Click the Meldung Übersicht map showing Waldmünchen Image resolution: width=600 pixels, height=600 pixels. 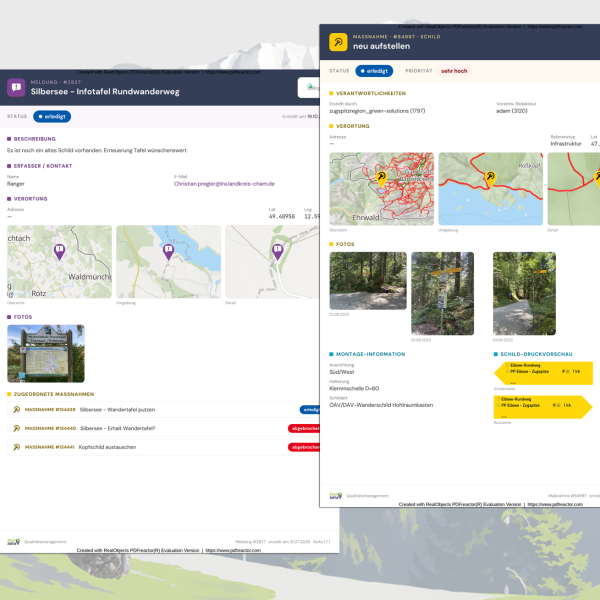click(x=59, y=262)
